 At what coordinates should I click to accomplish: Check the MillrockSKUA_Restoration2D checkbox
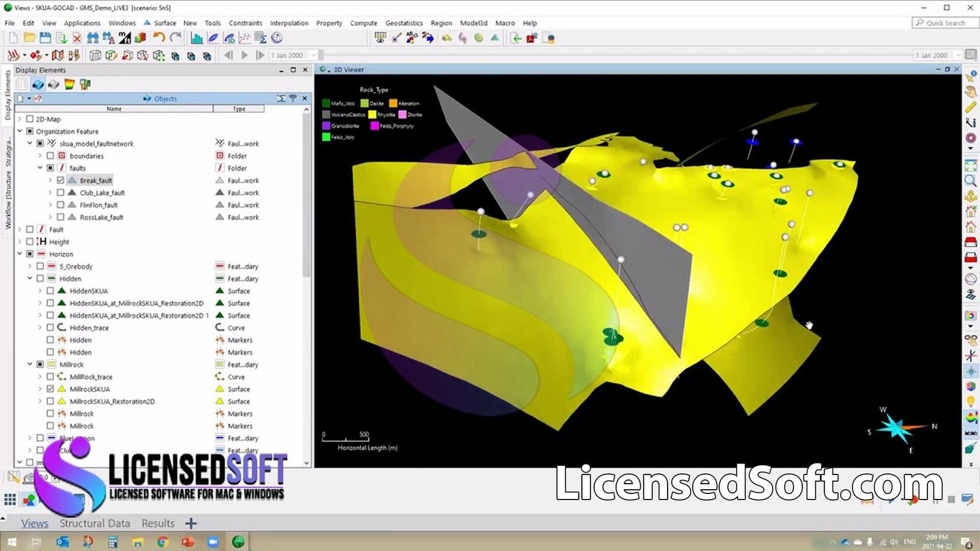50,401
